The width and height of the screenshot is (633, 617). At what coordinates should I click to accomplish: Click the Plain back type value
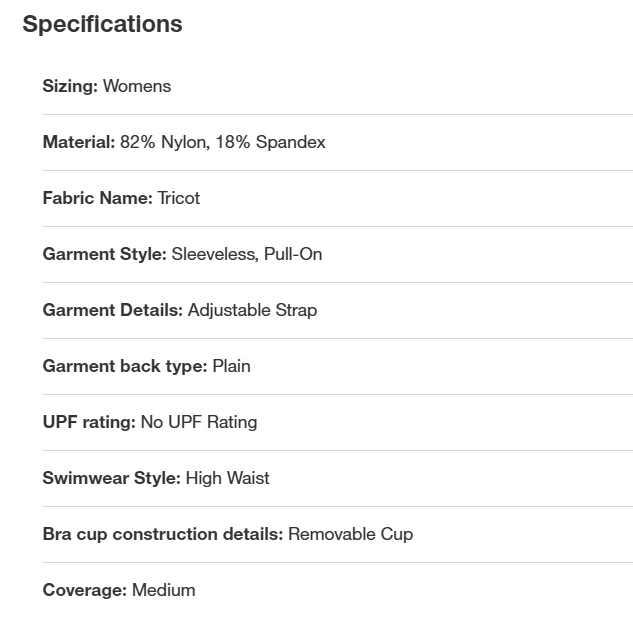click(x=232, y=366)
